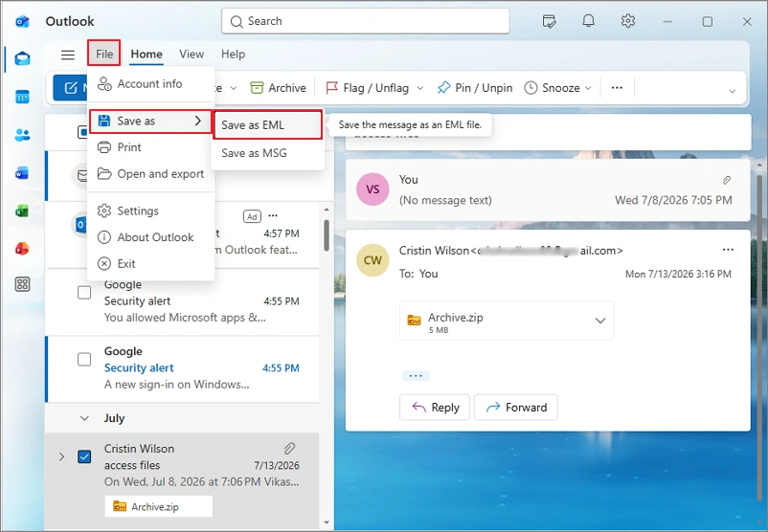Viewport: 768px width, 532px height.
Task: Switch to the Home tab
Action: click(147, 54)
